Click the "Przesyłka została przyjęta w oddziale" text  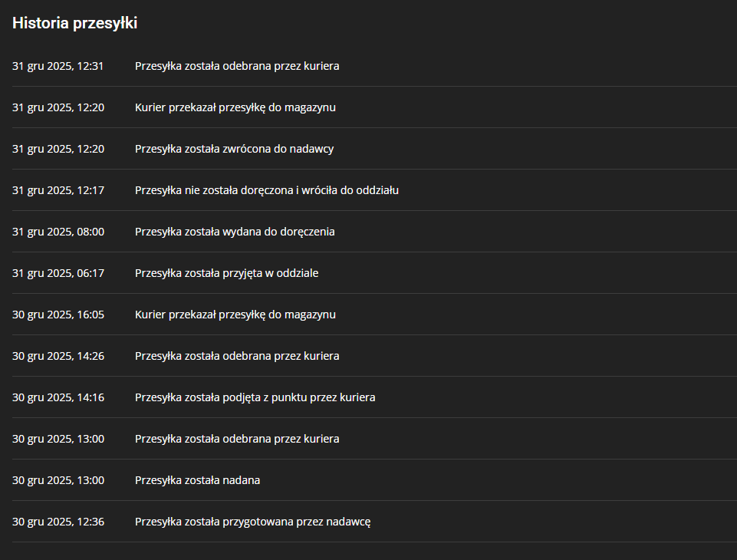[226, 273]
